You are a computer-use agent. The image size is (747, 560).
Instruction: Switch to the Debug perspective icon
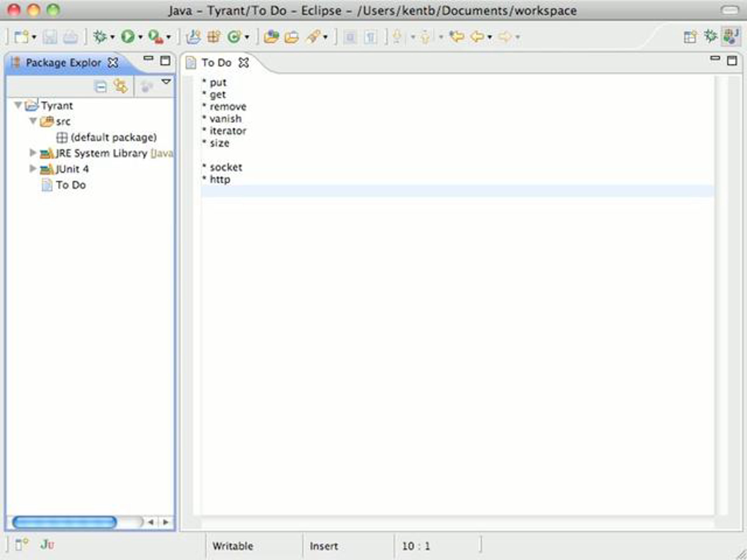click(x=711, y=36)
